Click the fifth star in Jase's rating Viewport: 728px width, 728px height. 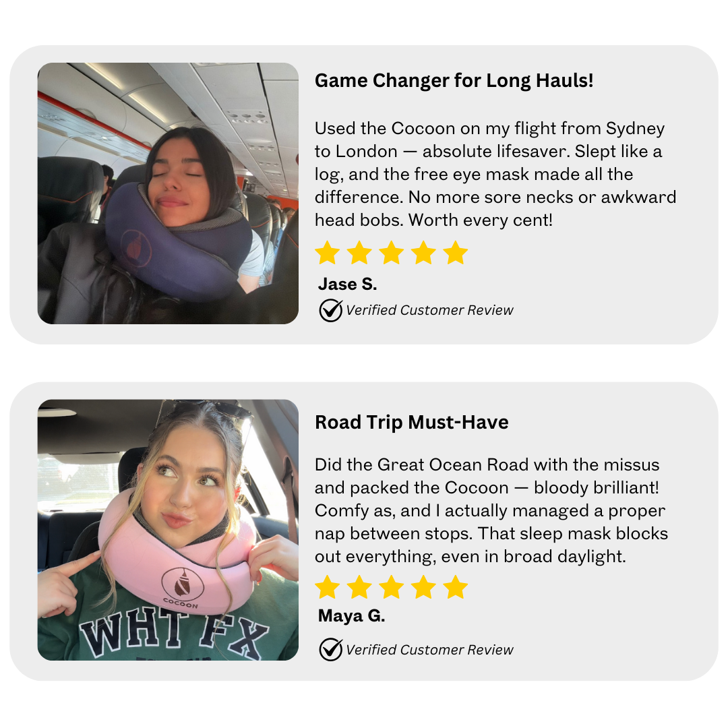455,253
